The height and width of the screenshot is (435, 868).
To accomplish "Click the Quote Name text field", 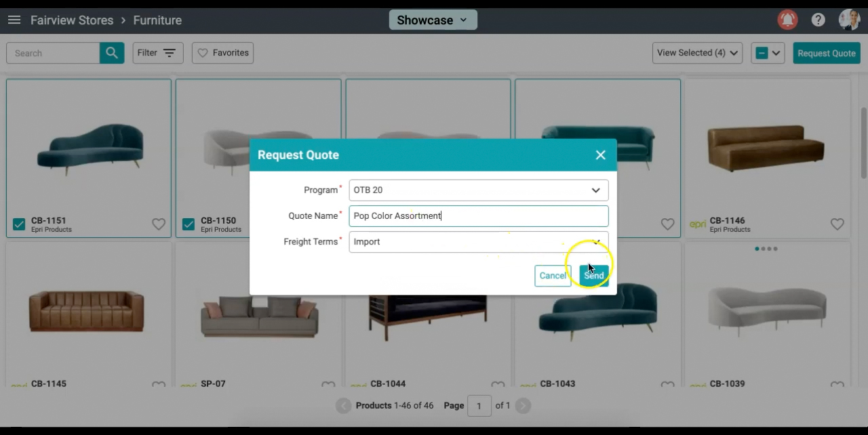I will pyautogui.click(x=478, y=216).
